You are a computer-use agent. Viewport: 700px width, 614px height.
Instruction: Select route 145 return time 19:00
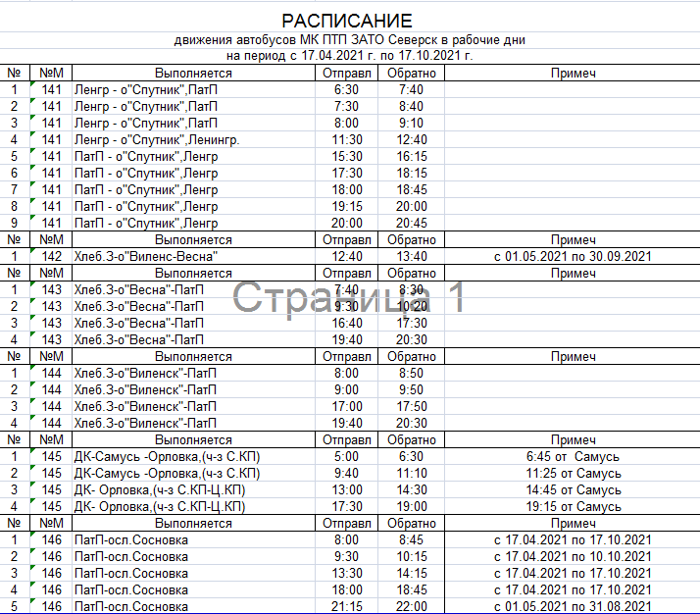click(412, 506)
